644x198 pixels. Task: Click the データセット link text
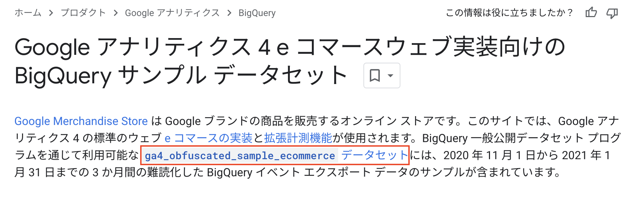374,155
